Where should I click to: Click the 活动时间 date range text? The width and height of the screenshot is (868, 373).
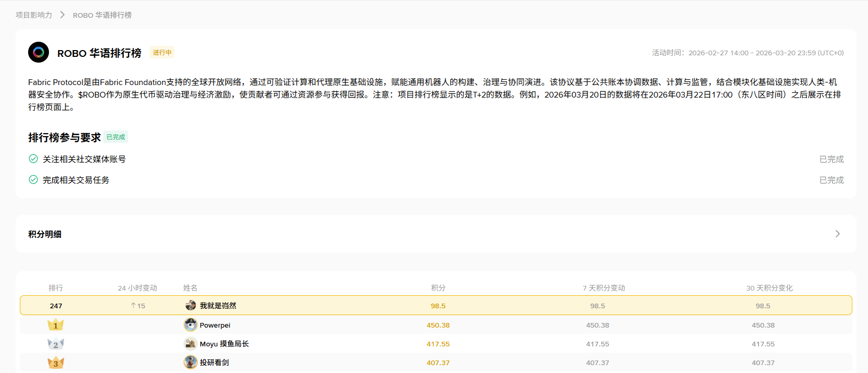pyautogui.click(x=748, y=53)
